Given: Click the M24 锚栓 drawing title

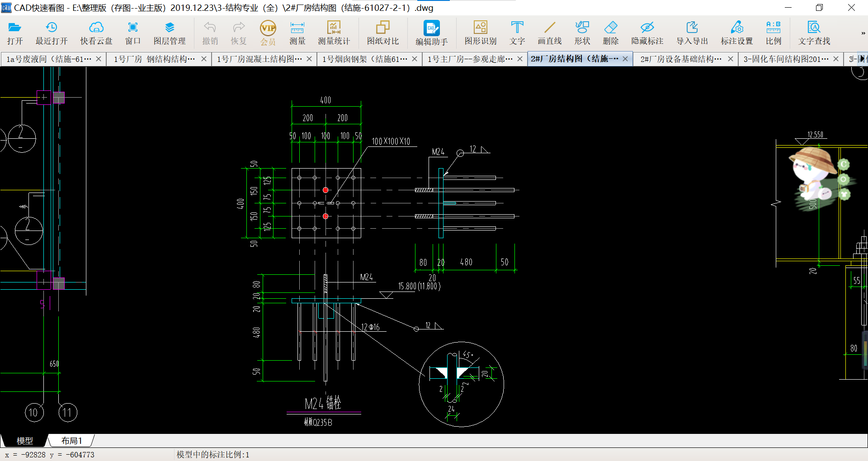Looking at the screenshot, I should coord(323,403).
